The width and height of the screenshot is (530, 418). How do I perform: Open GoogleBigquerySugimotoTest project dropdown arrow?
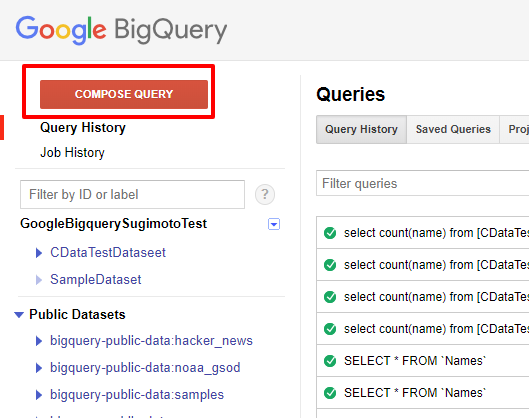coord(274,224)
